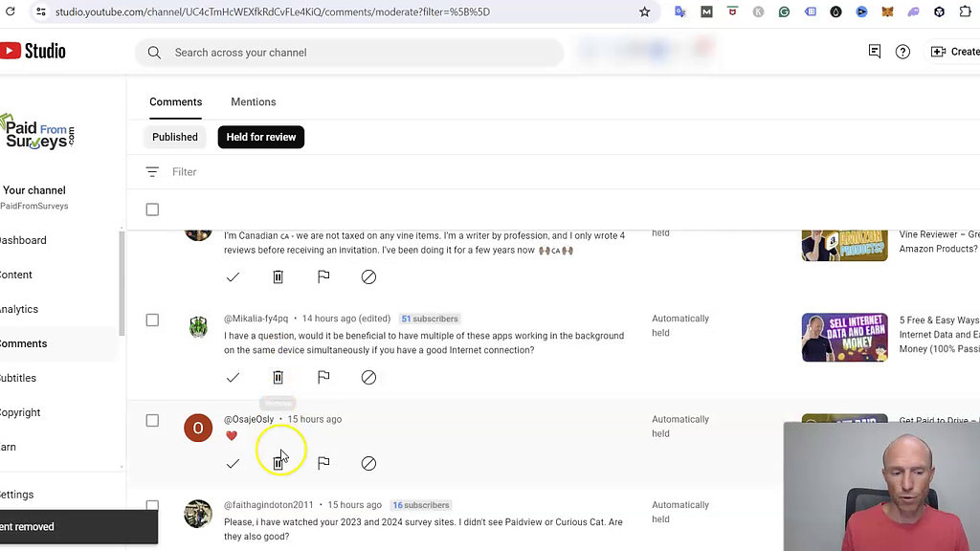Image resolution: width=980 pixels, height=551 pixels.
Task: Click the YouTube Studio logo
Action: pyautogui.click(x=33, y=51)
